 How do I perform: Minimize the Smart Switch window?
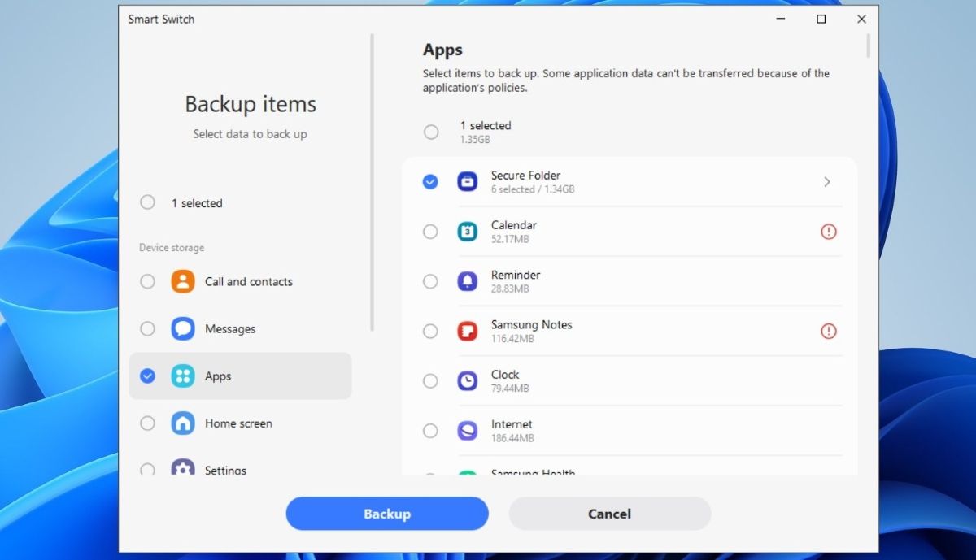pos(781,19)
